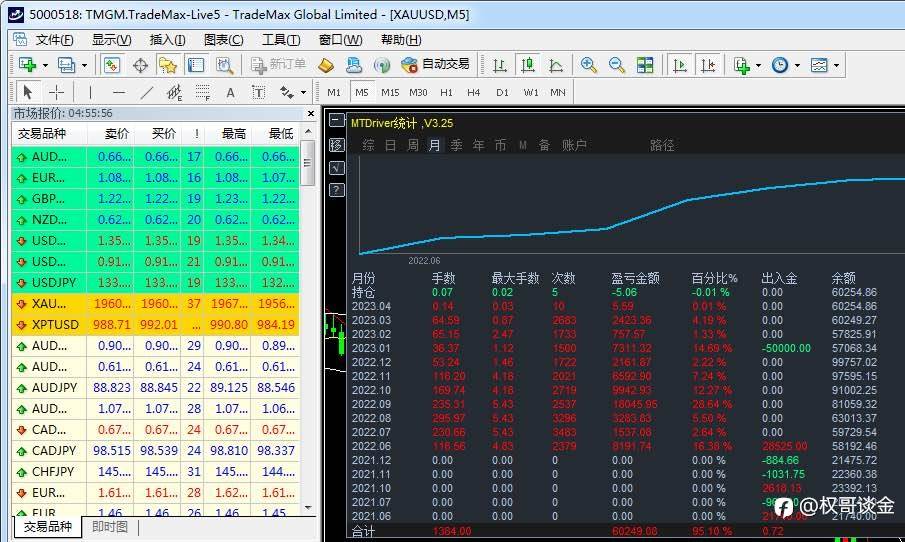Open the Profiles toolbar icon
The width and height of the screenshot is (905, 542).
66,65
